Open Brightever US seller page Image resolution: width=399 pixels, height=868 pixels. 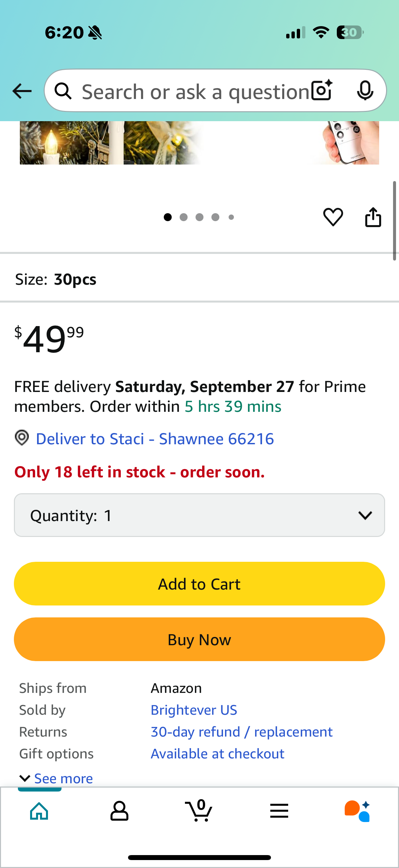[x=194, y=710]
